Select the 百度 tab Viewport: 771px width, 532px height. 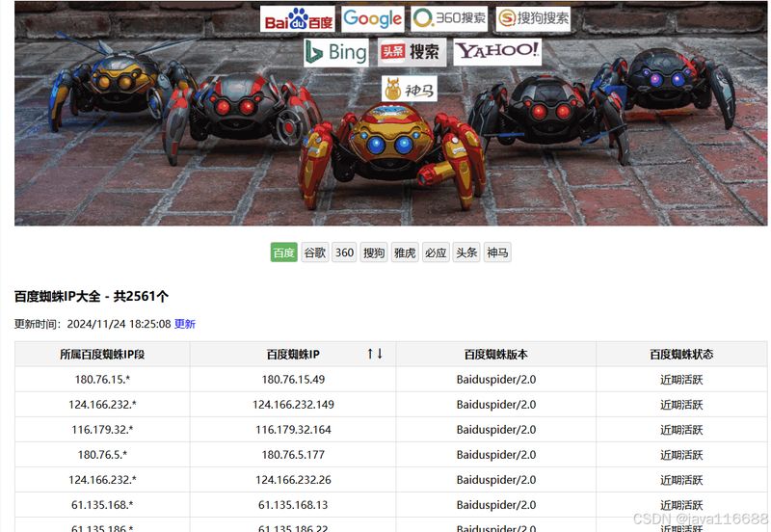[x=283, y=253]
